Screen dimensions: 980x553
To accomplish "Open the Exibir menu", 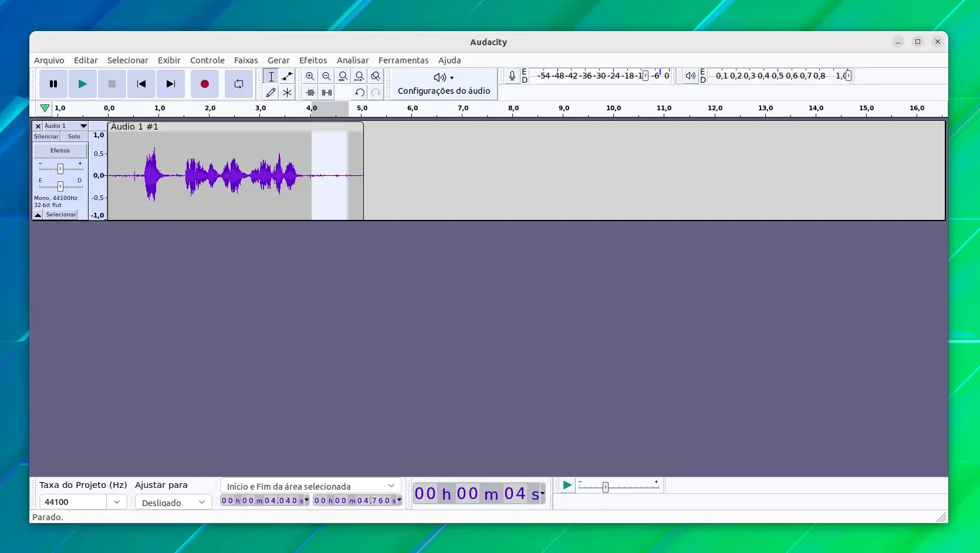I will point(169,60).
